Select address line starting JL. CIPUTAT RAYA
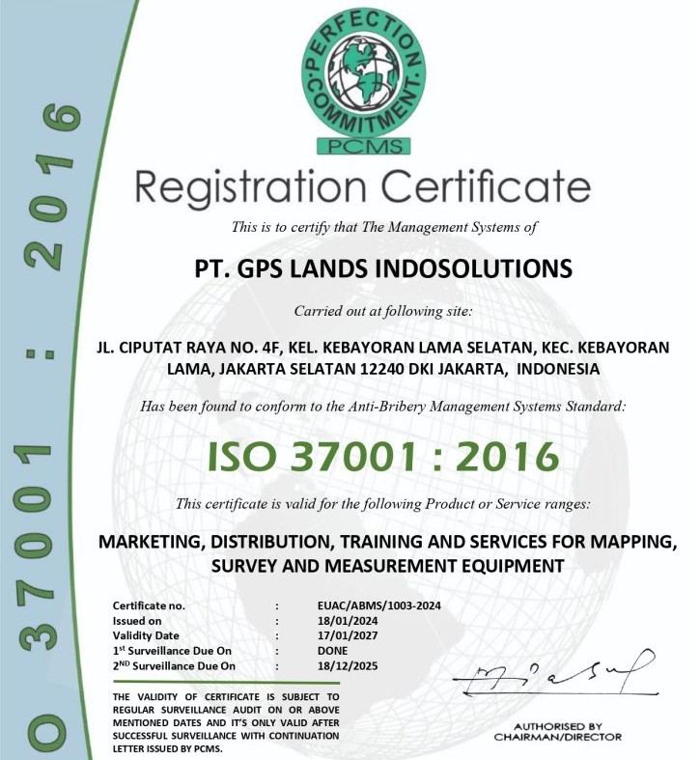This screenshot has width=700, height=760. coord(383,348)
